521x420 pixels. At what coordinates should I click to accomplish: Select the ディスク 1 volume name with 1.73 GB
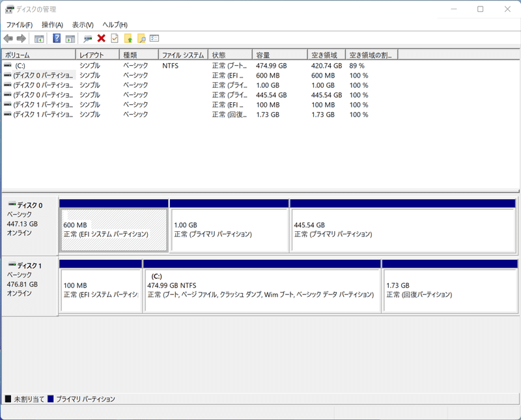point(43,115)
